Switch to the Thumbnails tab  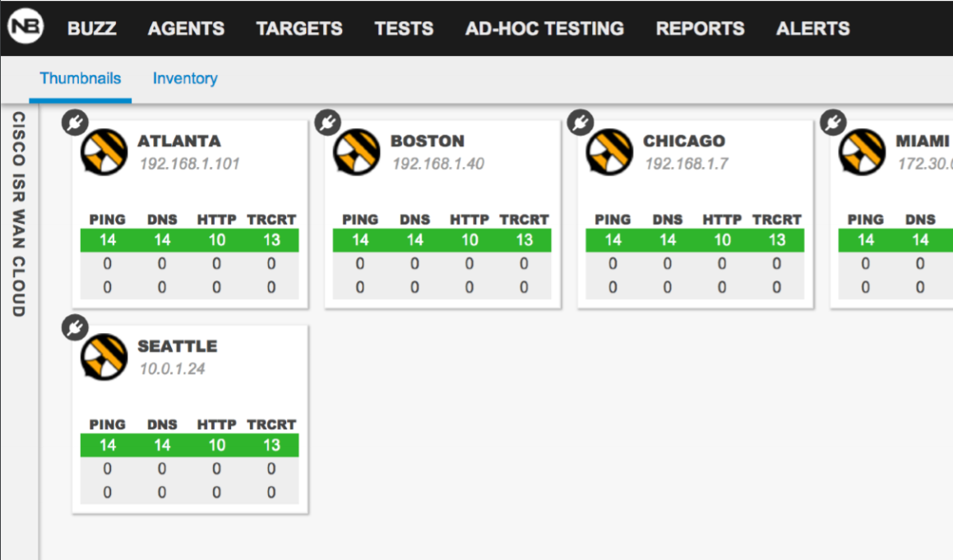(x=81, y=78)
